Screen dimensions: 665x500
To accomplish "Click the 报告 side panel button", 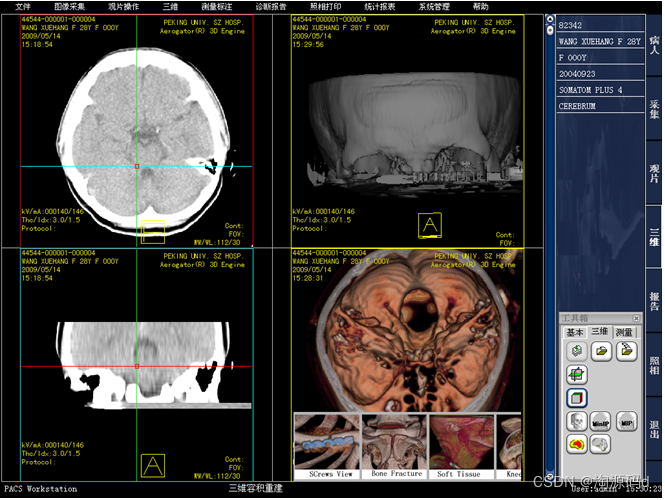I will coord(654,301).
